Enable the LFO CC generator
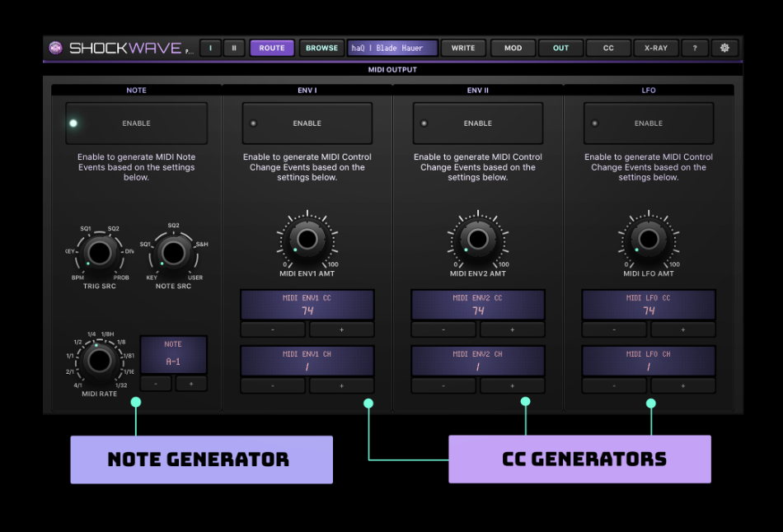Screen dimensions: 783x532 649,124
